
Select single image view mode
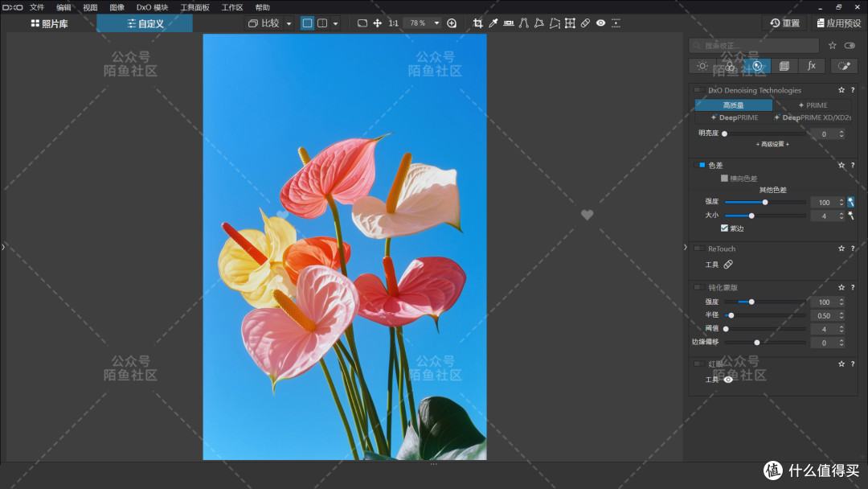[307, 23]
